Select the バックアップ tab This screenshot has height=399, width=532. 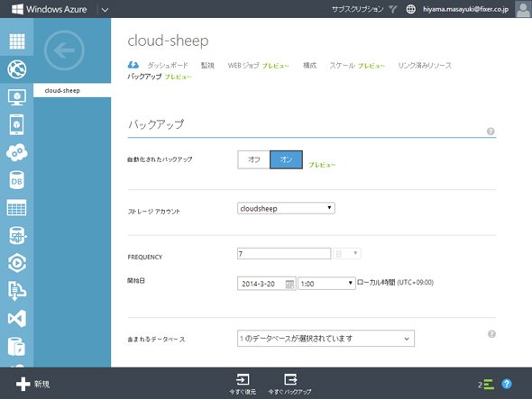pyautogui.click(x=144, y=77)
